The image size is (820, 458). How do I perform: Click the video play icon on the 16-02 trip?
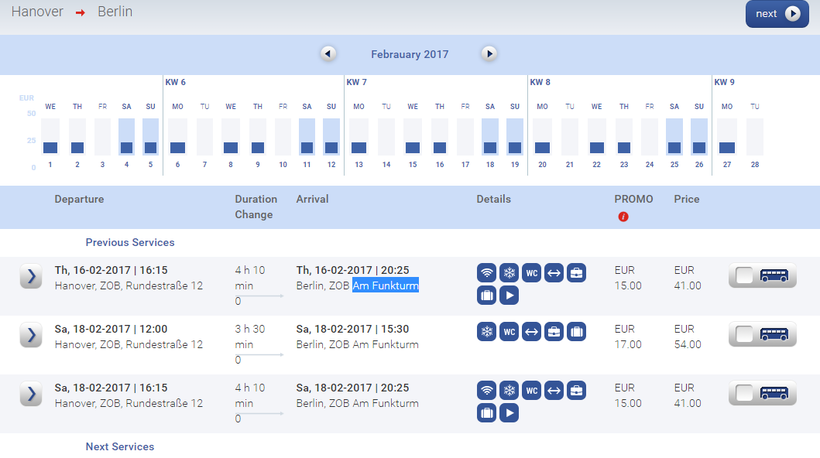(509, 296)
